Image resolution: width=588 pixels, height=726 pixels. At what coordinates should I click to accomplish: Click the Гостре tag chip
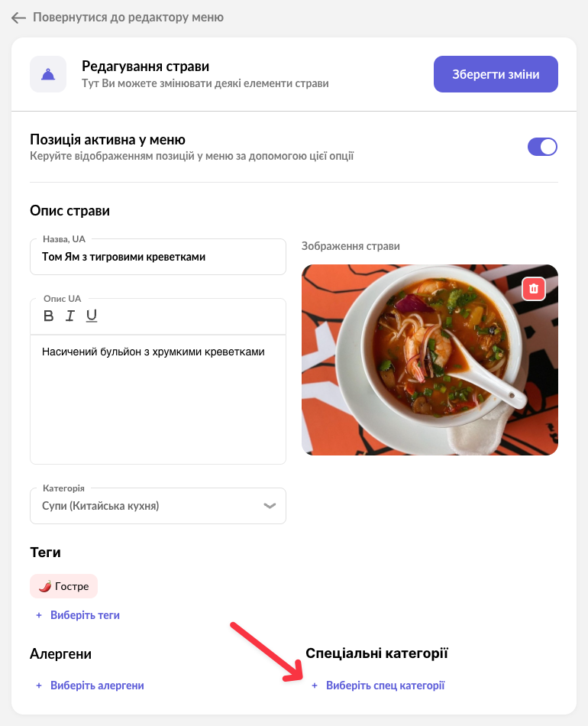[64, 586]
